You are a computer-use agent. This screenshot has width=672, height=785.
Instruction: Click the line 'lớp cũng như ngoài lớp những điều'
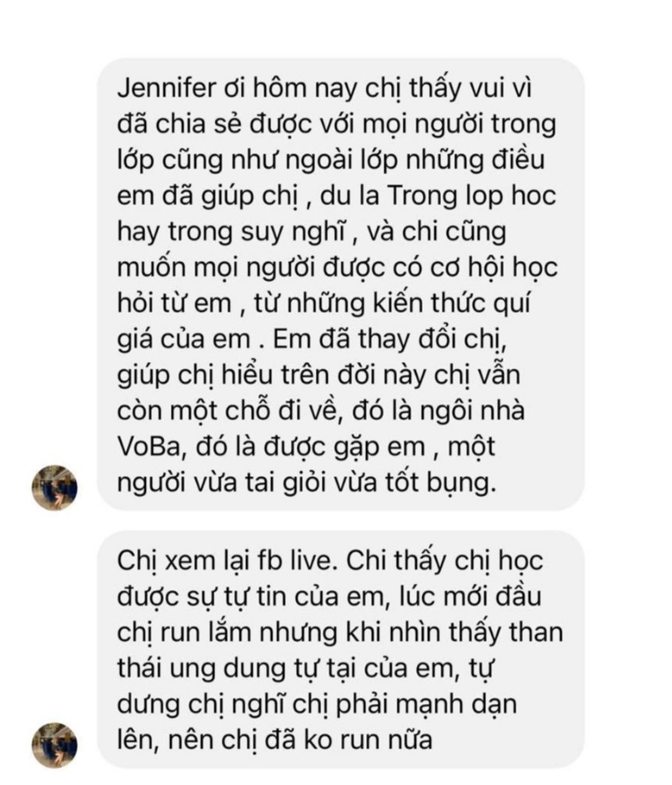click(x=331, y=160)
